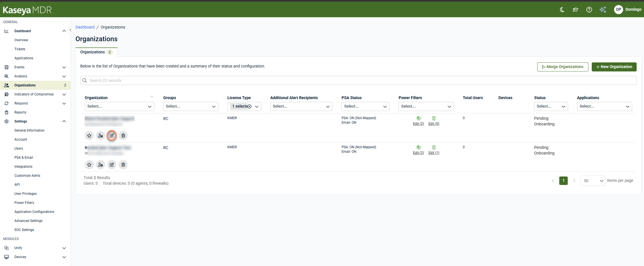Click the New Organization button
The width and height of the screenshot is (644, 266).
click(614, 67)
